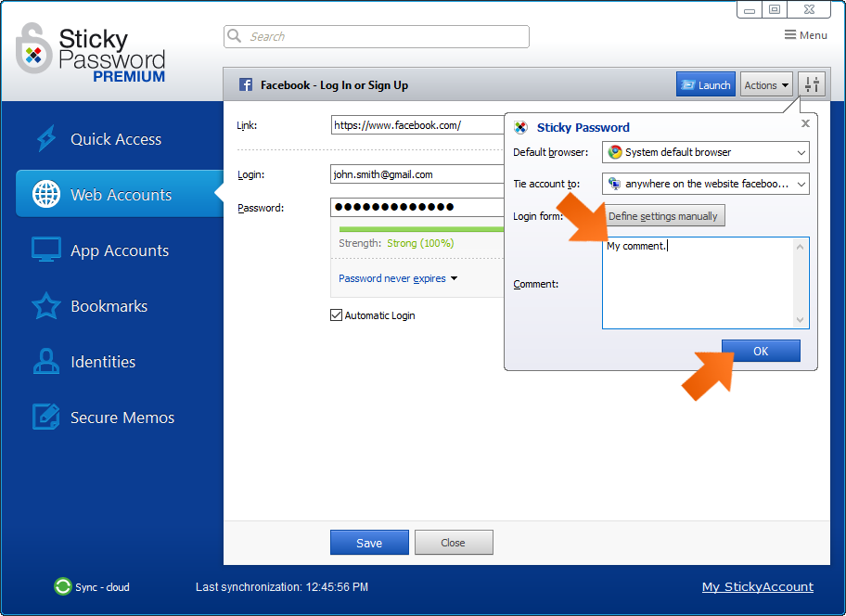Click the Secure Memos notepad icon
Image resolution: width=846 pixels, height=616 pixels.
click(x=46, y=417)
